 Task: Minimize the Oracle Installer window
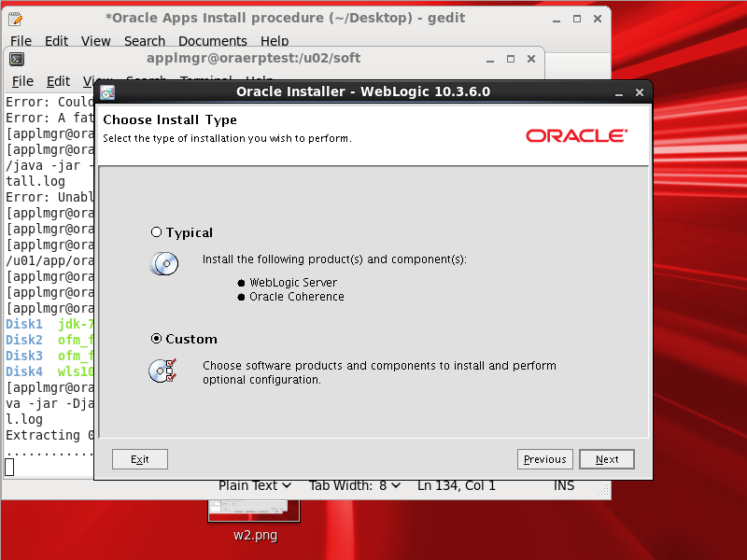point(619,92)
